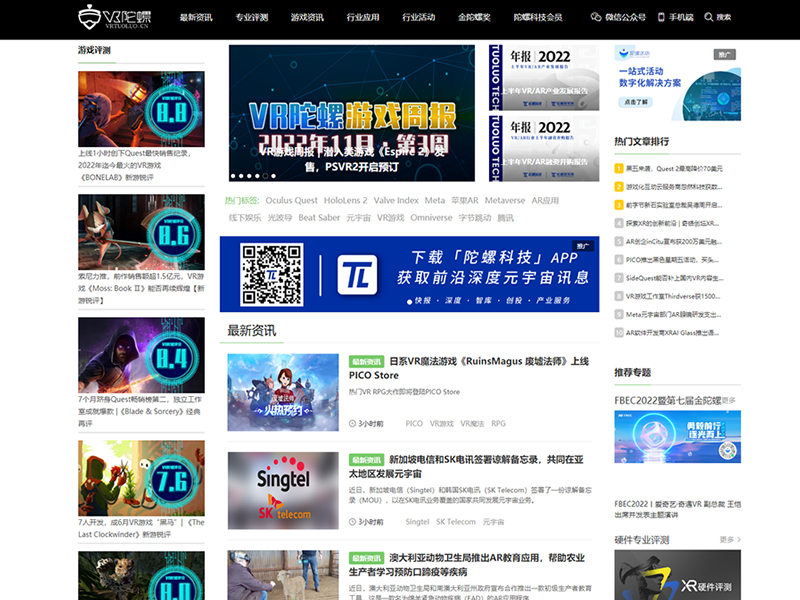
Task: Open the VR陀螺游戏周报 main banner image
Action: tap(352, 113)
